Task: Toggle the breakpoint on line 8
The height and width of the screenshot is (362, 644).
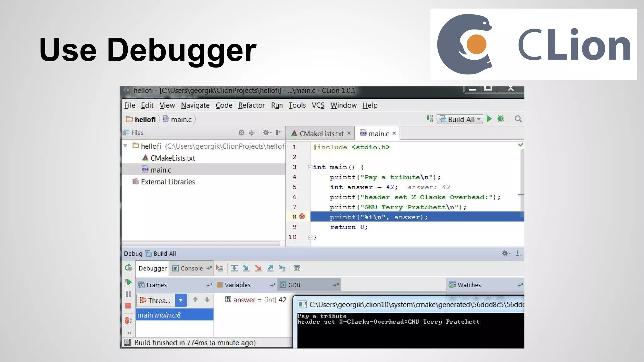Action: click(x=302, y=216)
